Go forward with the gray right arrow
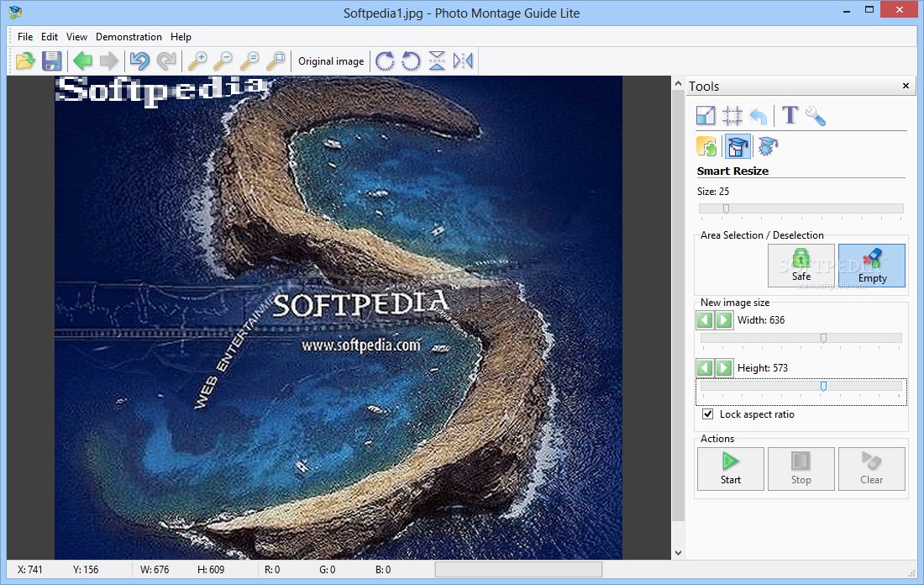Screen dimensions: 924x585 pyautogui.click(x=108, y=61)
